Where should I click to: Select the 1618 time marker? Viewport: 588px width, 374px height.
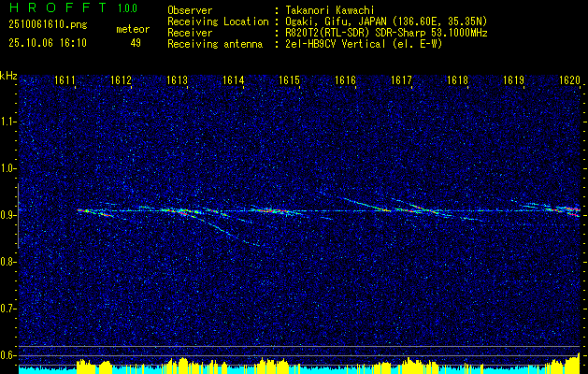point(457,81)
